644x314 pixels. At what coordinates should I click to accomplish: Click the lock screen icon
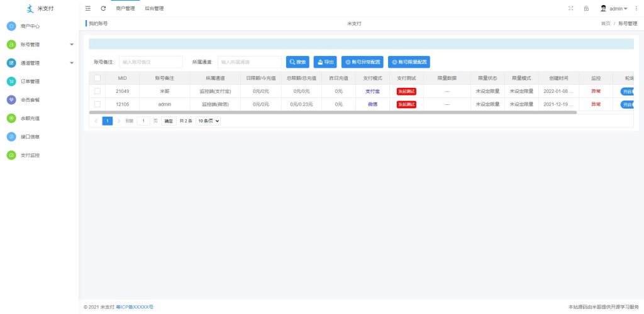point(586,9)
